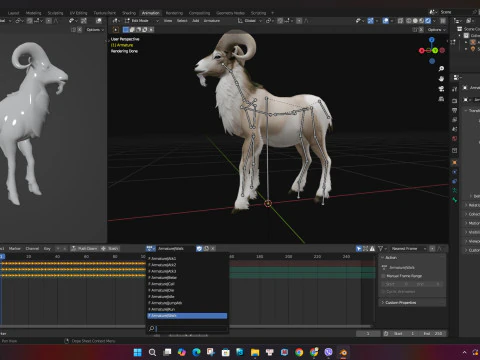The image size is (480, 360).
Task: Select the pan hand icon in the viewport
Action: tap(441, 79)
